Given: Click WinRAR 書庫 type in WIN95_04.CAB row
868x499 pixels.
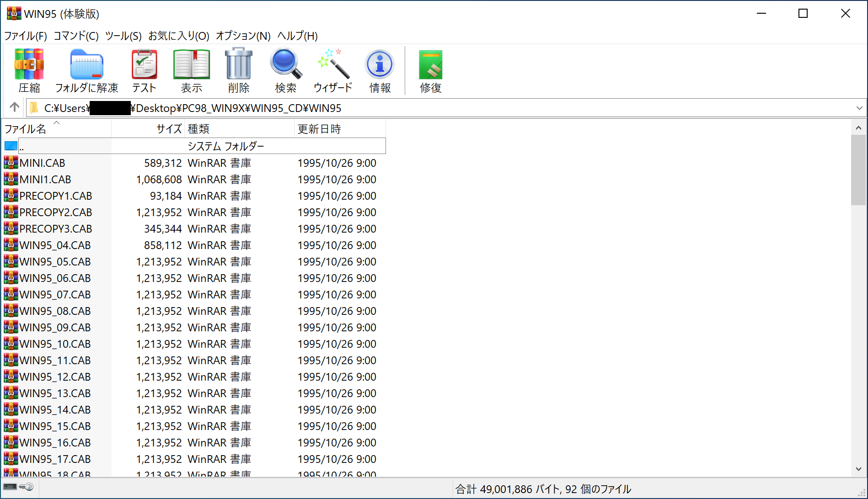Looking at the screenshot, I should (x=220, y=245).
